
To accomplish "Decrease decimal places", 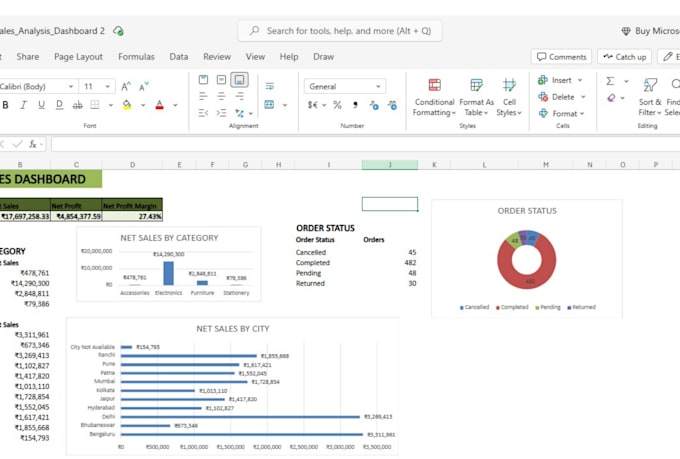I will tap(392, 105).
